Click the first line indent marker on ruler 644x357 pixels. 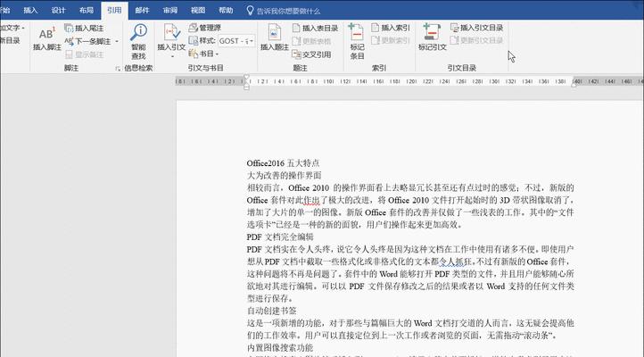(246, 77)
